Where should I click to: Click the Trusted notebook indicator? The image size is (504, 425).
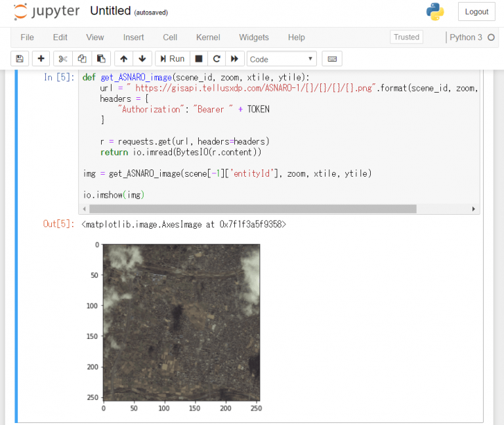click(406, 37)
